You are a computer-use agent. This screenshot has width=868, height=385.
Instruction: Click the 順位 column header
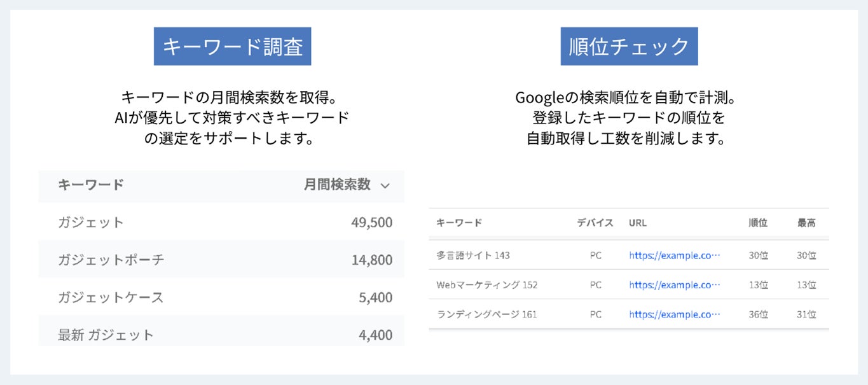tap(758, 223)
